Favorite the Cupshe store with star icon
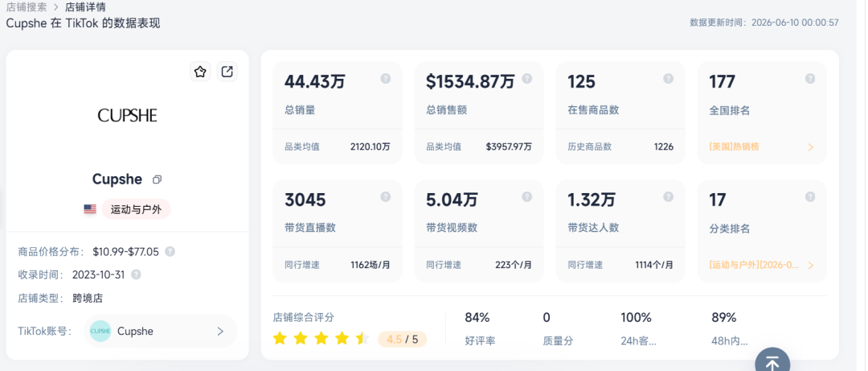The image size is (868, 371). tap(200, 72)
